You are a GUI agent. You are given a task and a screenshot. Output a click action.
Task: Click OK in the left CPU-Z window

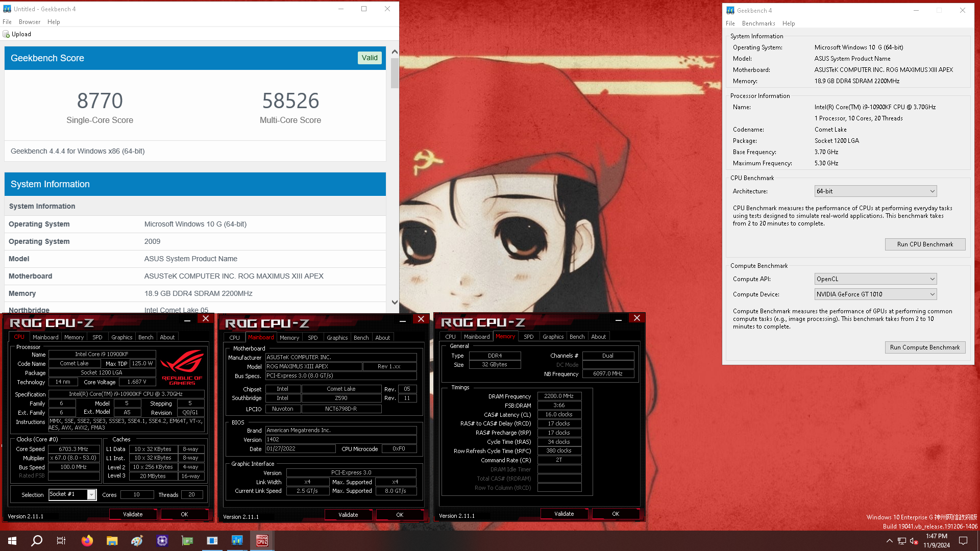(x=184, y=514)
